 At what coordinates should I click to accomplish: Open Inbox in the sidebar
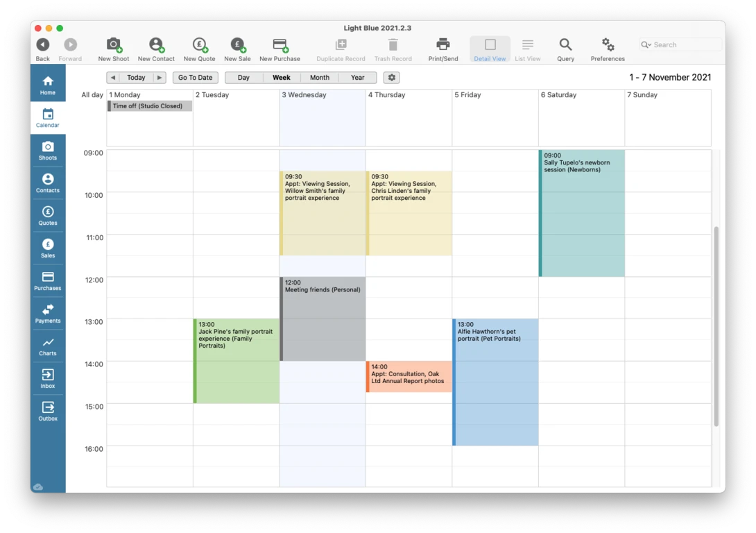click(x=48, y=379)
